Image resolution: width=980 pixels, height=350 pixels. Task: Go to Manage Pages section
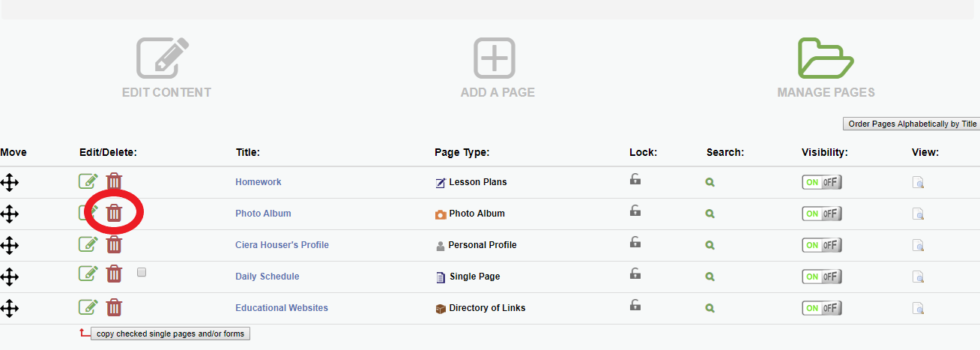click(826, 67)
